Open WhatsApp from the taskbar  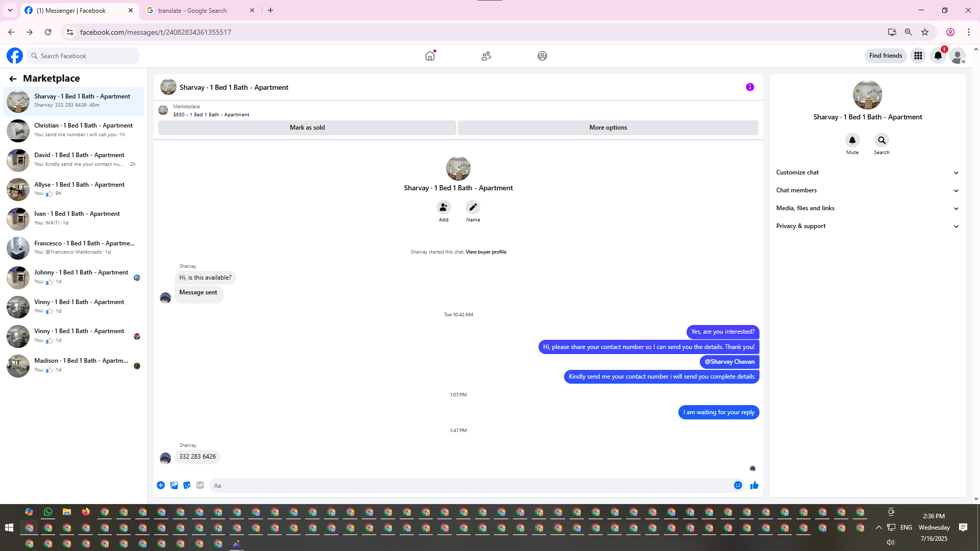tap(48, 512)
